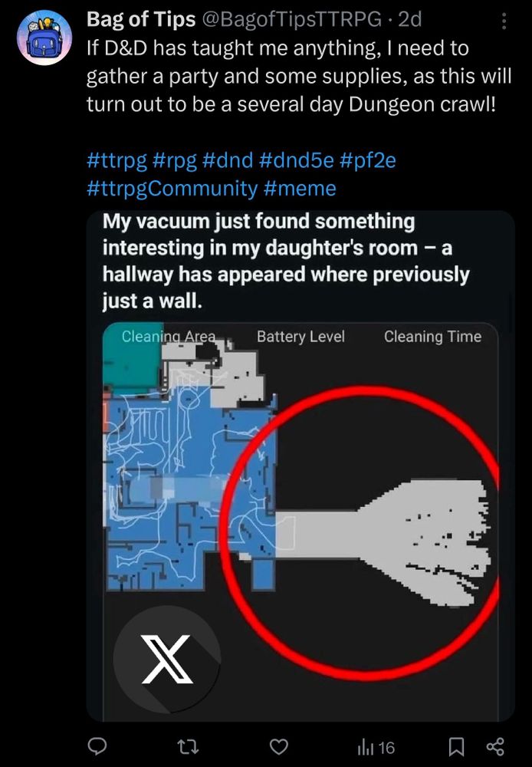Open the Bag of Tips display name
This screenshot has height=767, width=532.
click(x=141, y=19)
